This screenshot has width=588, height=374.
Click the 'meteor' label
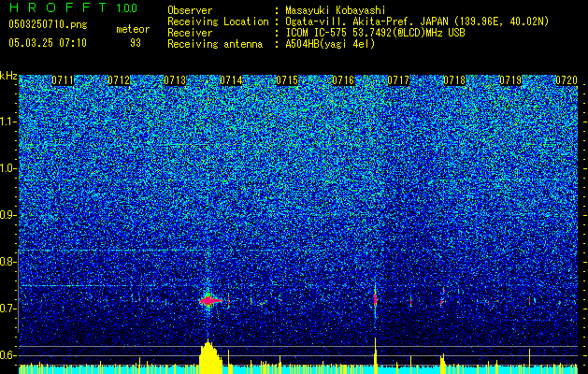pos(133,29)
